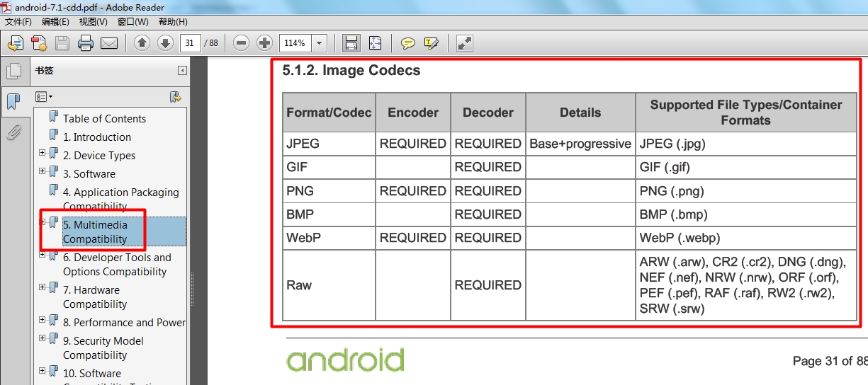The image size is (868, 385).
Task: Open page thumbnails panel icon
Action: click(13, 71)
